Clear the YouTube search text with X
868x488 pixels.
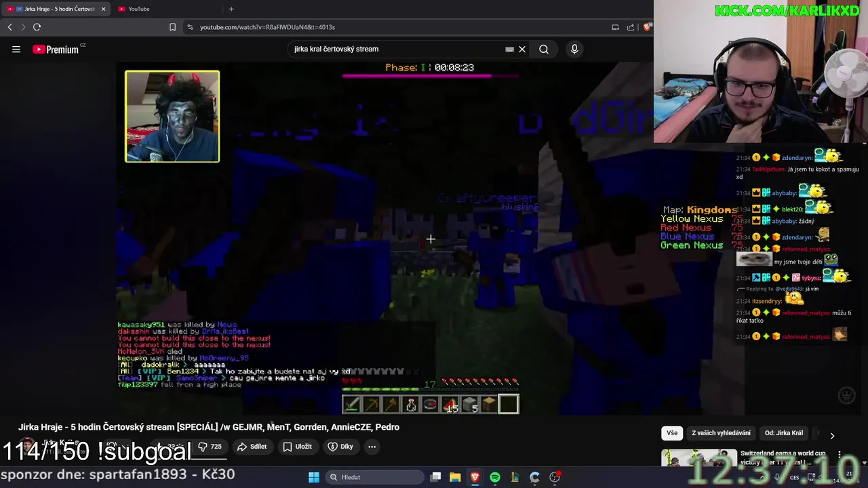click(522, 49)
